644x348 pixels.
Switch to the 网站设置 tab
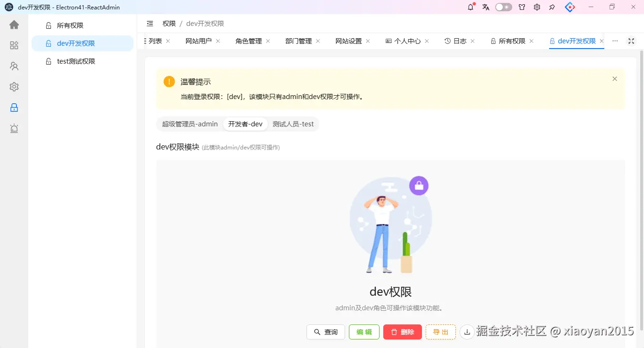pyautogui.click(x=348, y=41)
